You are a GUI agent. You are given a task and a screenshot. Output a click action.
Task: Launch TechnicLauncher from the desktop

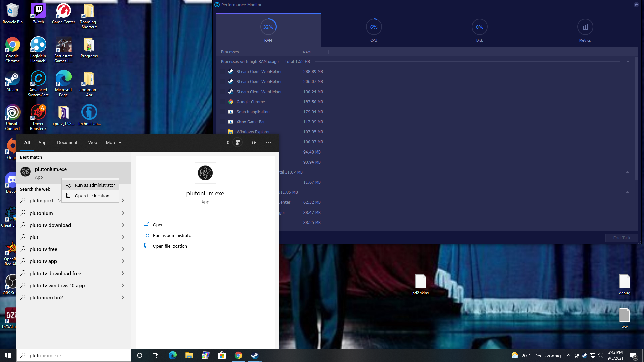pos(89,115)
